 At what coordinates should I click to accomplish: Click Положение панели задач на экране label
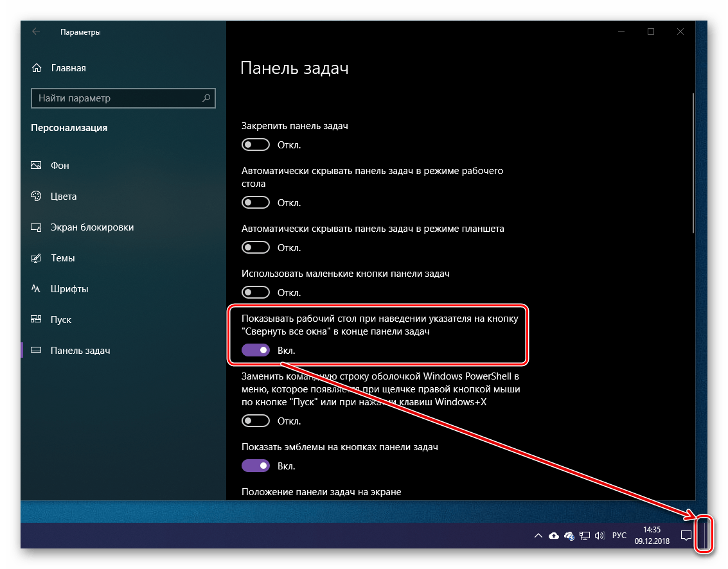click(x=321, y=492)
